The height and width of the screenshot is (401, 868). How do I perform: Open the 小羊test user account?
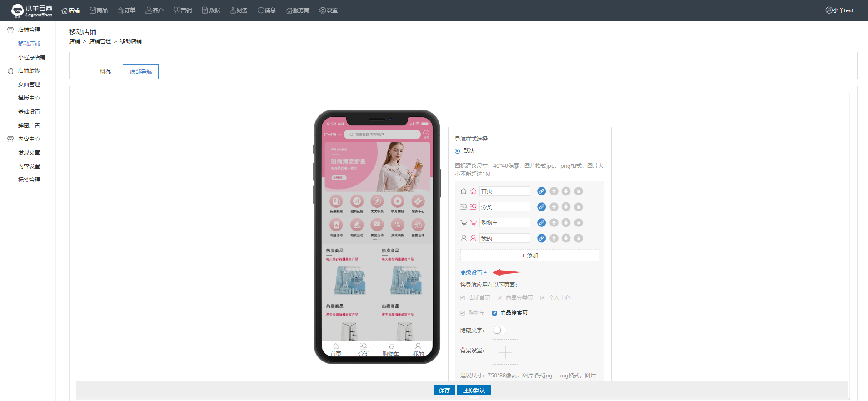tap(839, 10)
